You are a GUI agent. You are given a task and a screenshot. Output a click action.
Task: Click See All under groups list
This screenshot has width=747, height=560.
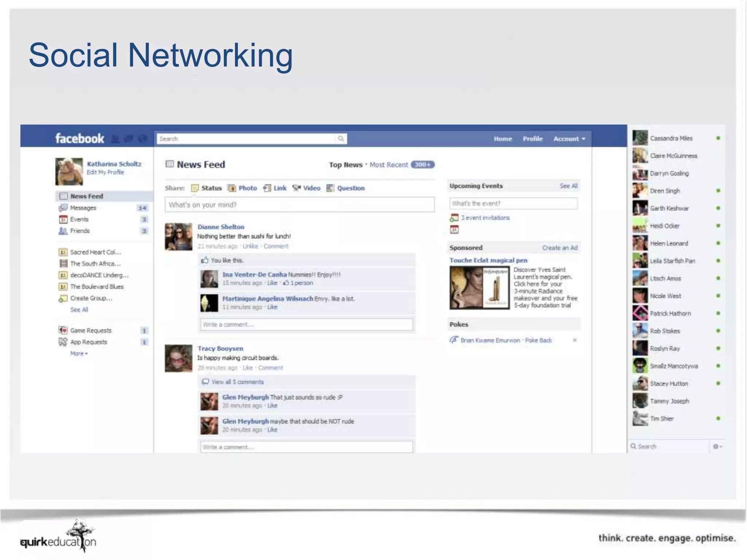79,310
